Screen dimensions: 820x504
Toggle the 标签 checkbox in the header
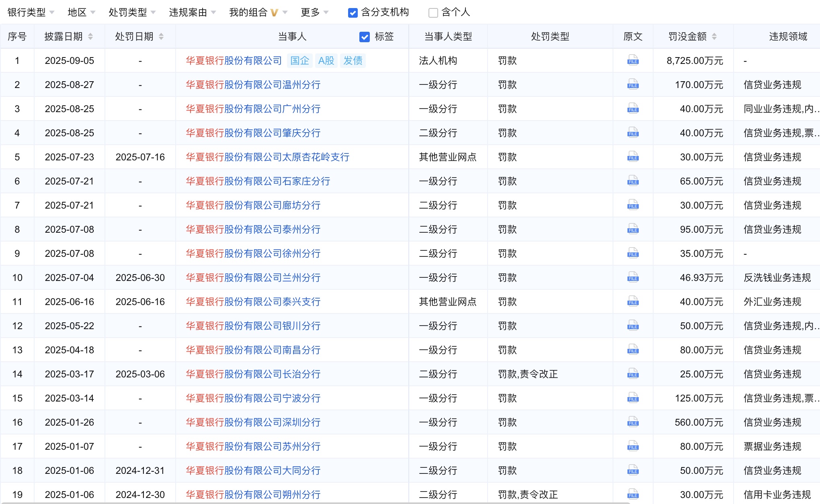(x=364, y=37)
